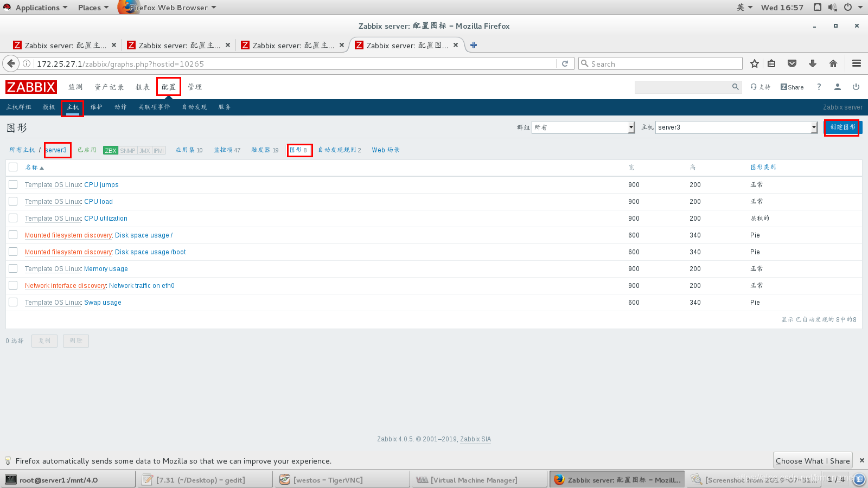This screenshot has height=488, width=868.
Task: Click the Zabbix SIA footer link
Action: coord(475,439)
